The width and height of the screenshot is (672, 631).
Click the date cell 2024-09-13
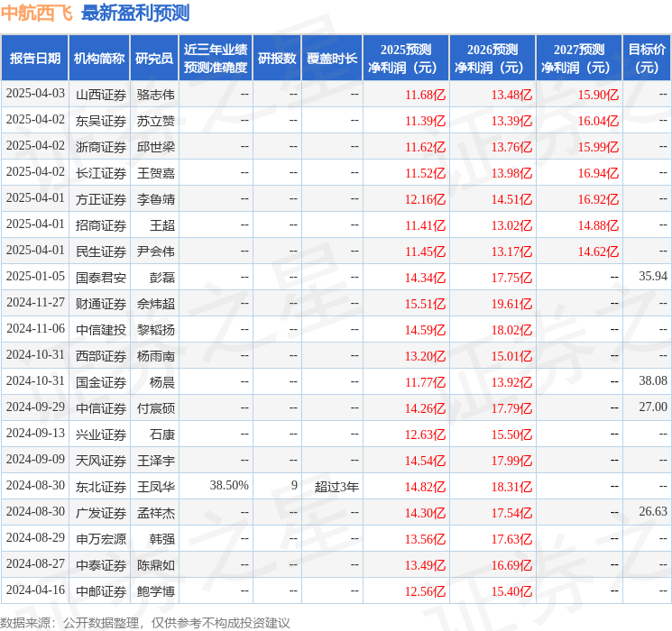click(x=35, y=433)
